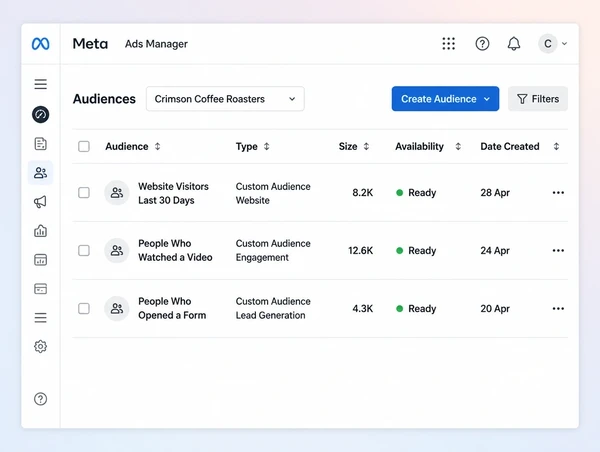Click the Audience column header label
Screen dimensions: 600x452
point(127,146)
